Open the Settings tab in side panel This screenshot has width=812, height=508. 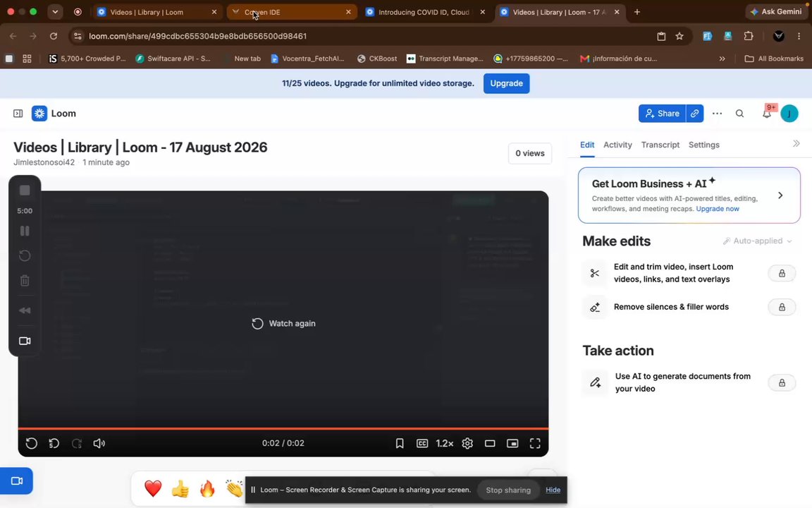703,145
